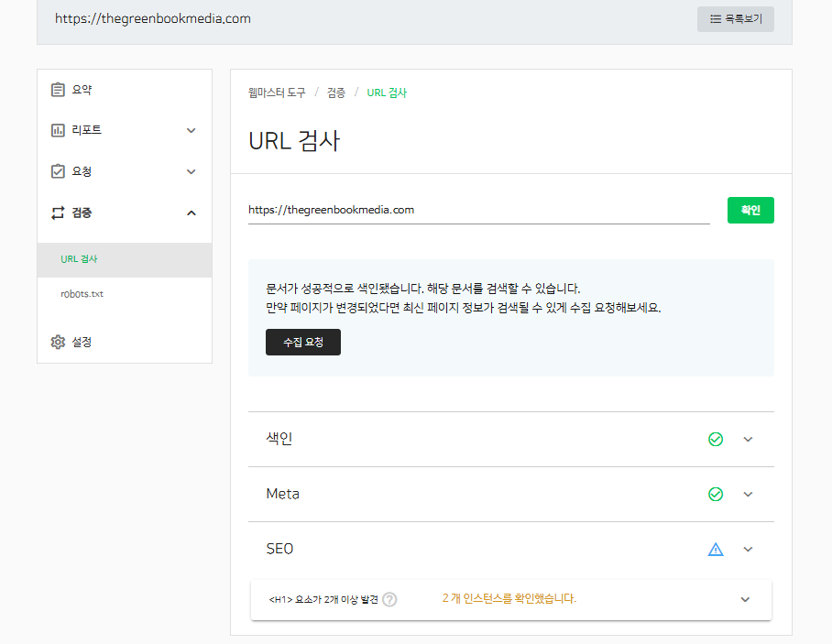Click the '<H1> 요소가 2개 이상 발견' text
The width and height of the screenshot is (832, 644).
[x=323, y=599]
